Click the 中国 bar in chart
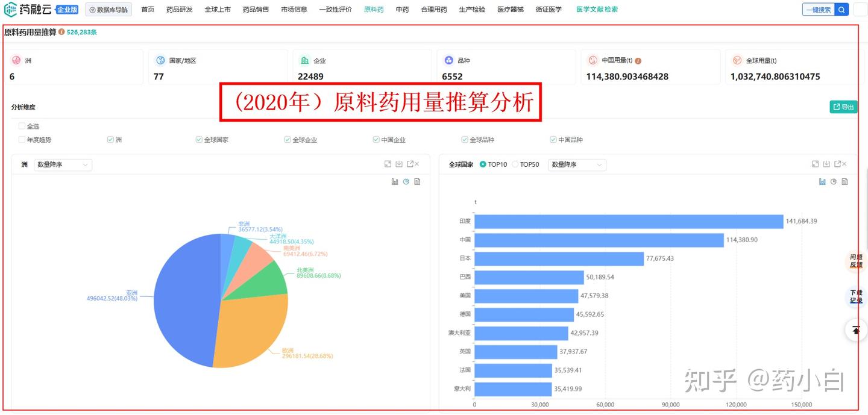 click(599, 240)
